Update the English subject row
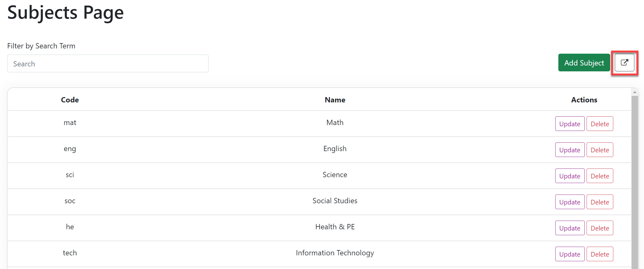 click(570, 150)
